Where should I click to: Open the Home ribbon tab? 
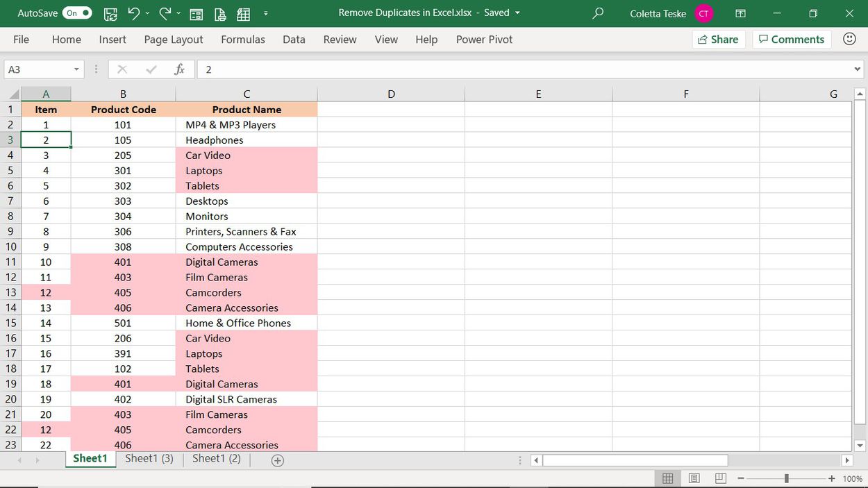(67, 40)
